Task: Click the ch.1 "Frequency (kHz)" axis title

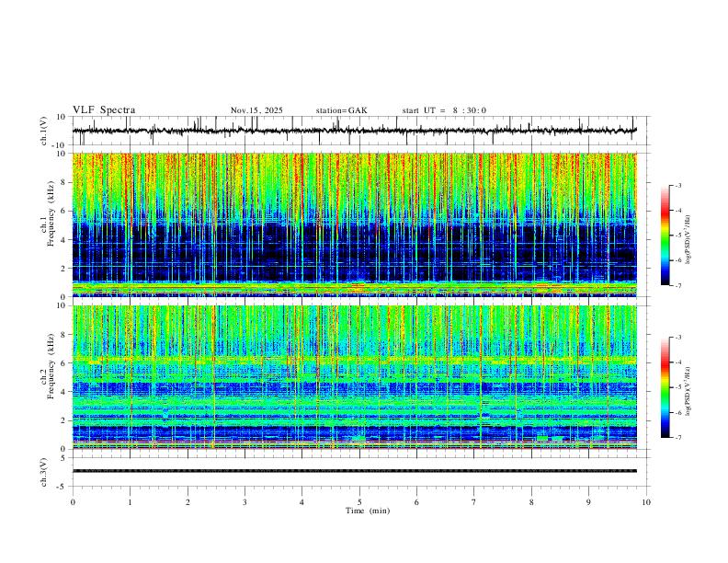Action: click(51, 213)
